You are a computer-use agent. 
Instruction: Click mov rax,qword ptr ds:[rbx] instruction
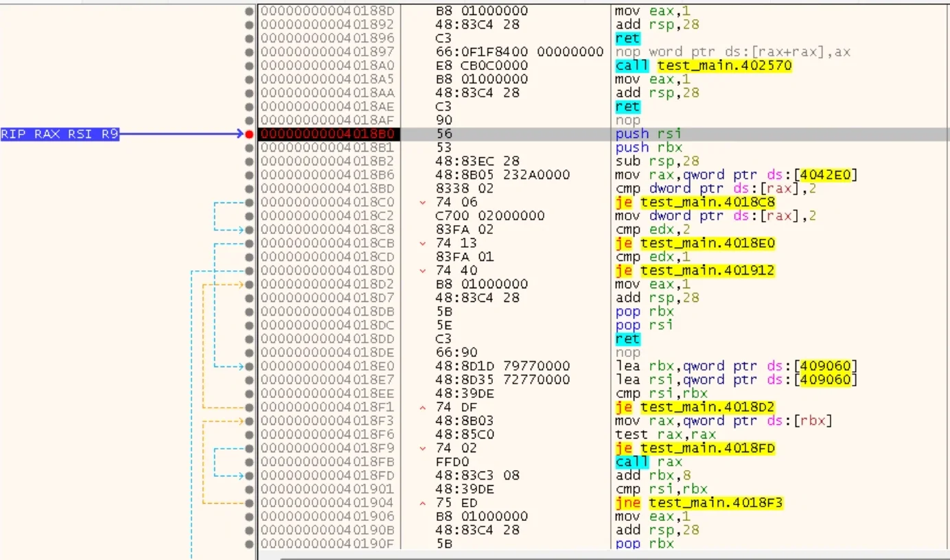(723, 421)
